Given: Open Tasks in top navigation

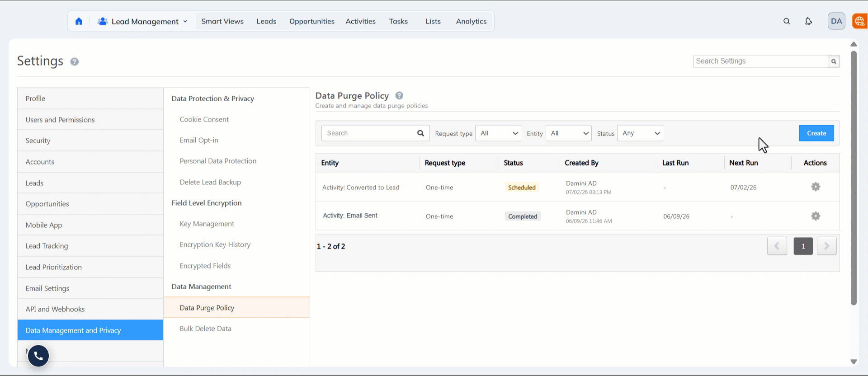Looking at the screenshot, I should click(398, 21).
